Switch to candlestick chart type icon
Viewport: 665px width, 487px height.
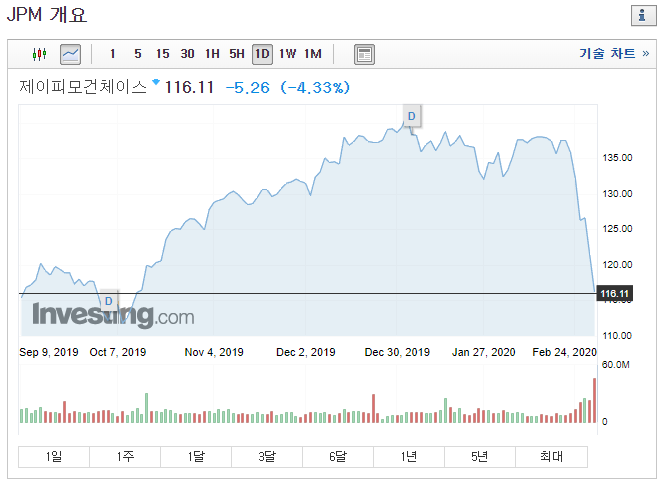click(x=39, y=54)
